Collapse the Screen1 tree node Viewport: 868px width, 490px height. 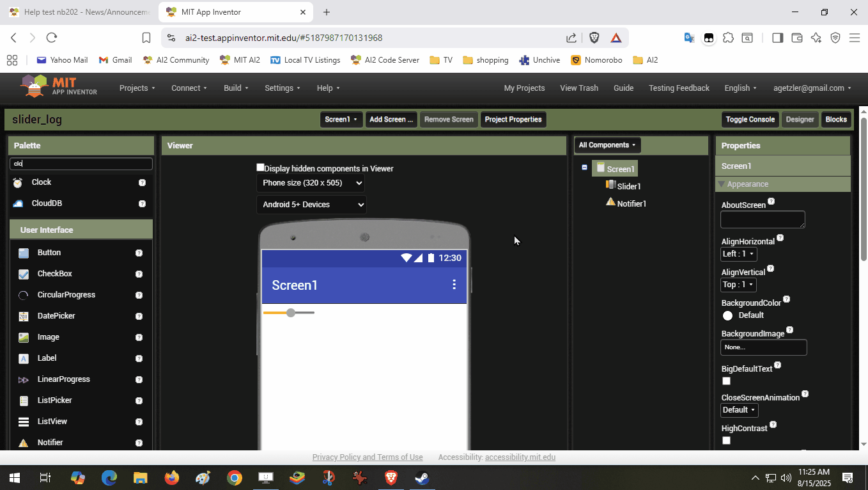pyautogui.click(x=584, y=168)
